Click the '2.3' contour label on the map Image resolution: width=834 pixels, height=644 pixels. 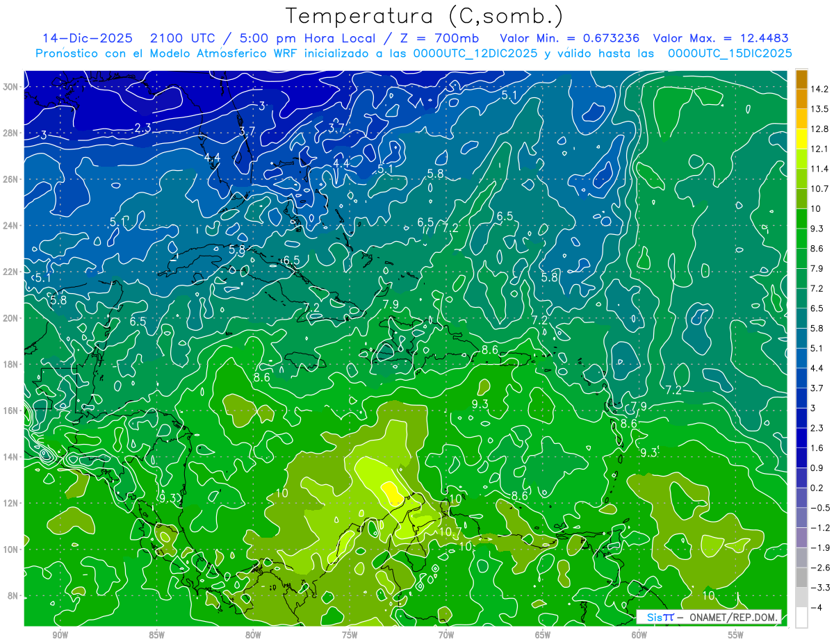pyautogui.click(x=143, y=127)
